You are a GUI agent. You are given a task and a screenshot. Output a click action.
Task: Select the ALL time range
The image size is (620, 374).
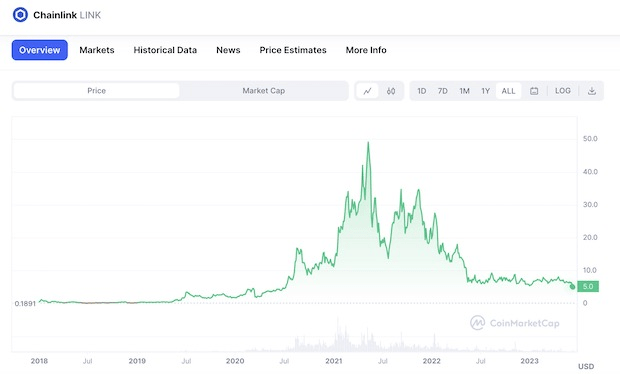point(508,91)
